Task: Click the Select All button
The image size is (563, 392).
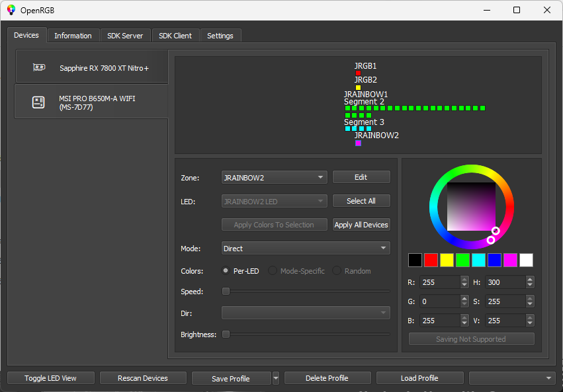Action: 361,201
